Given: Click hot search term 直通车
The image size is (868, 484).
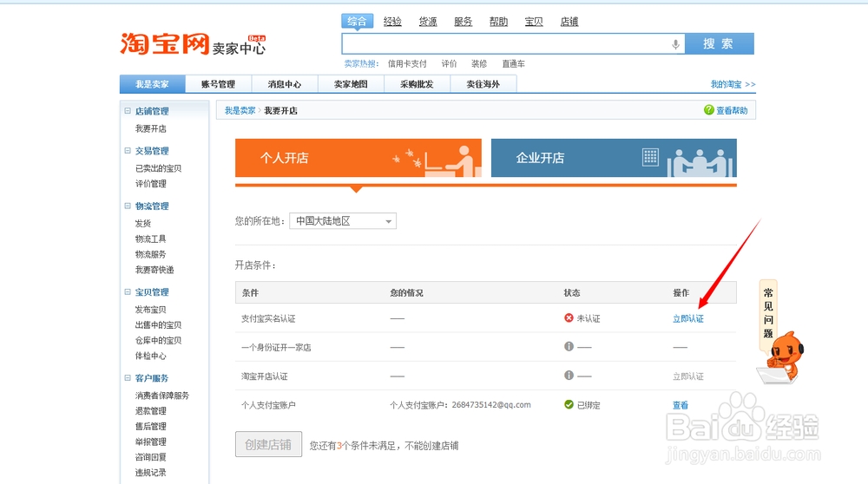Looking at the screenshot, I should click(x=513, y=63).
